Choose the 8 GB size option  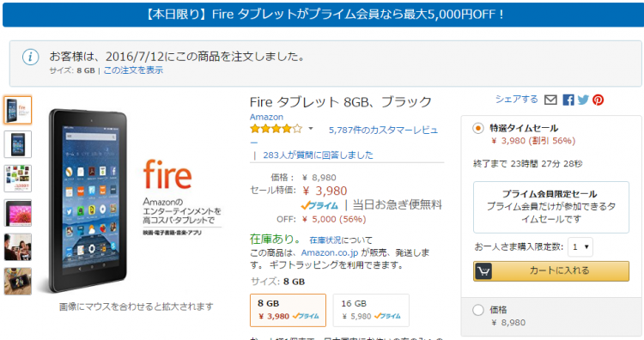pyautogui.click(x=288, y=310)
